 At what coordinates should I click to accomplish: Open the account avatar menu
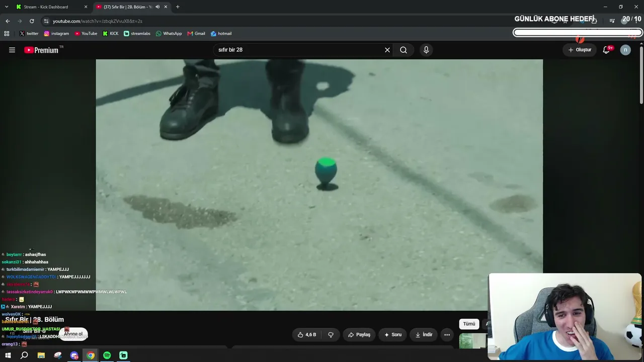click(625, 50)
